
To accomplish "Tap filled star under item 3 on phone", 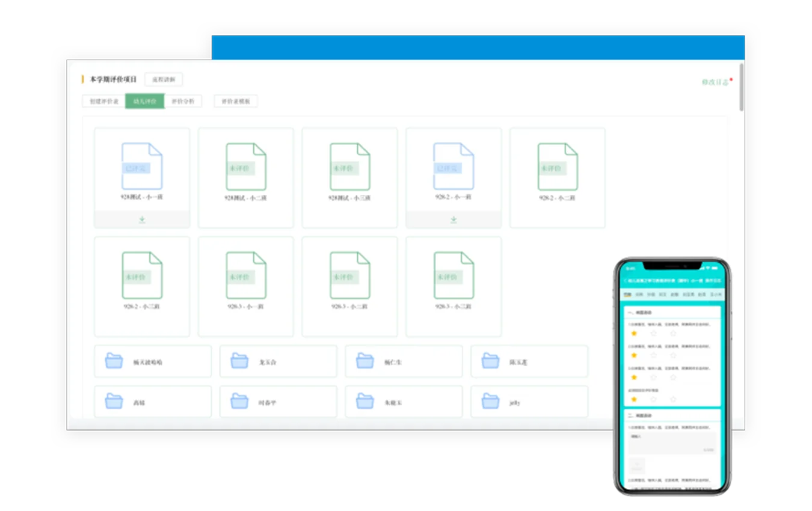I will tap(634, 378).
